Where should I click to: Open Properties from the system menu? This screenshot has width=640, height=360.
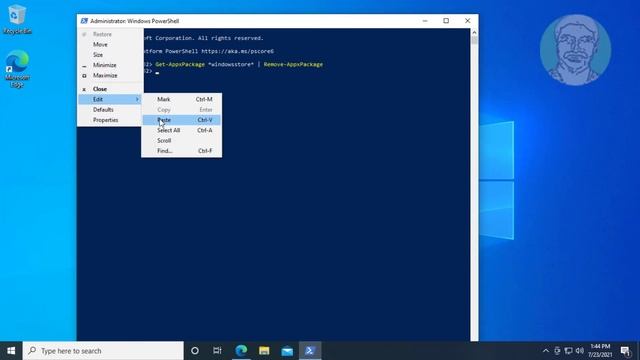coord(110,120)
